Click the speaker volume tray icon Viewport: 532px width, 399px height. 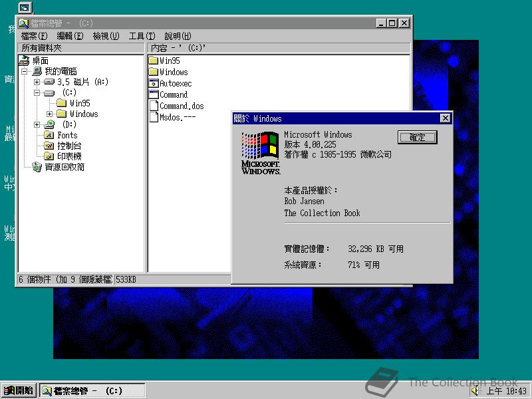pos(475,390)
